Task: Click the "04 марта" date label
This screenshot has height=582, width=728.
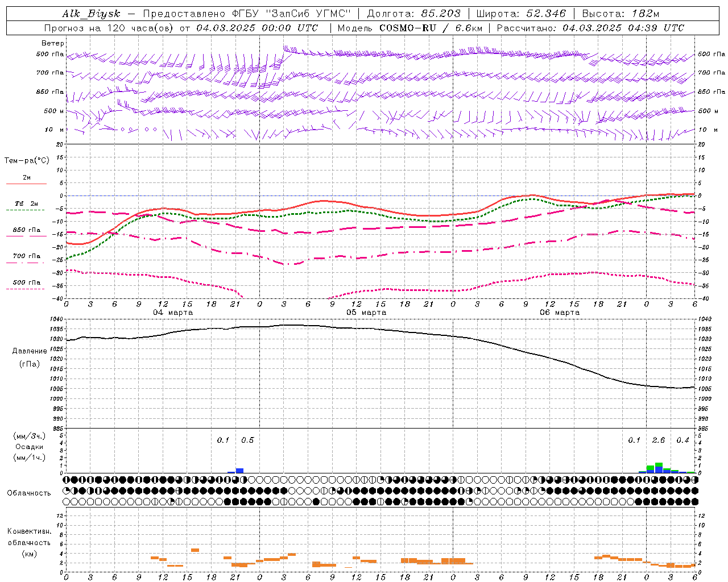Action: pyautogui.click(x=173, y=313)
